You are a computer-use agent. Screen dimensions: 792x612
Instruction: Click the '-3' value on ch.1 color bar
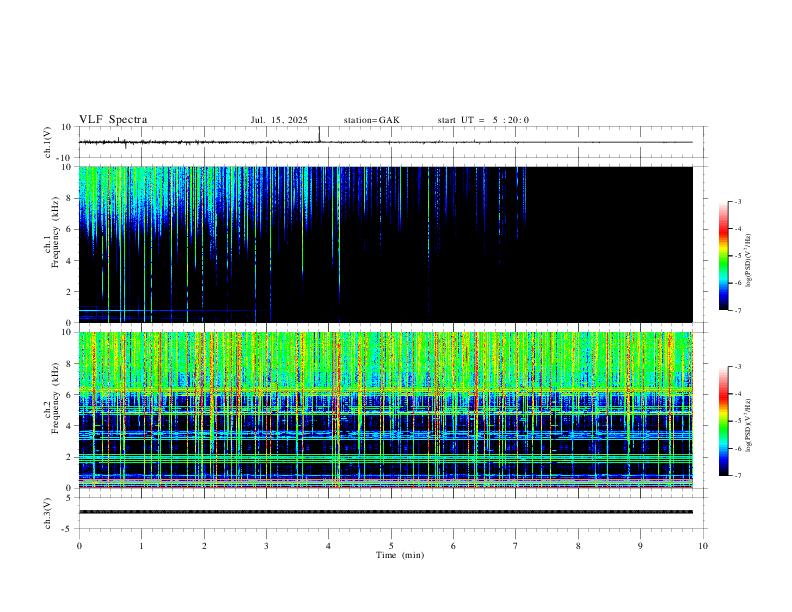737,201
